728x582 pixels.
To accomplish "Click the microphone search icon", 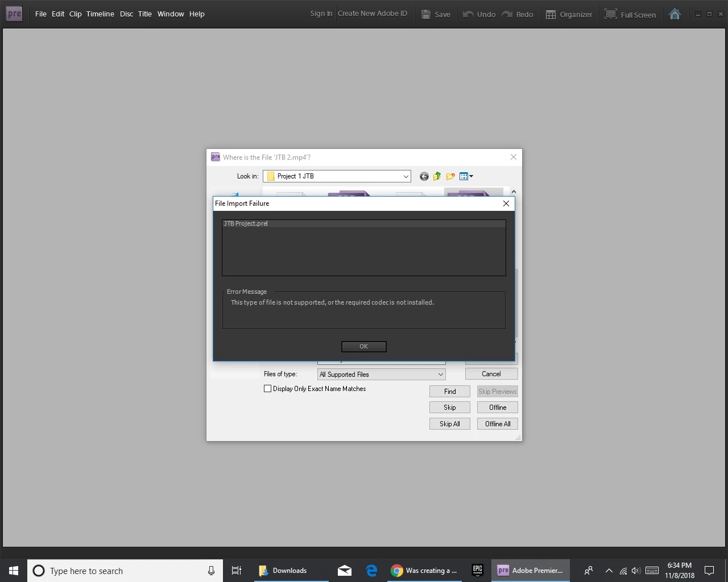I will (211, 571).
